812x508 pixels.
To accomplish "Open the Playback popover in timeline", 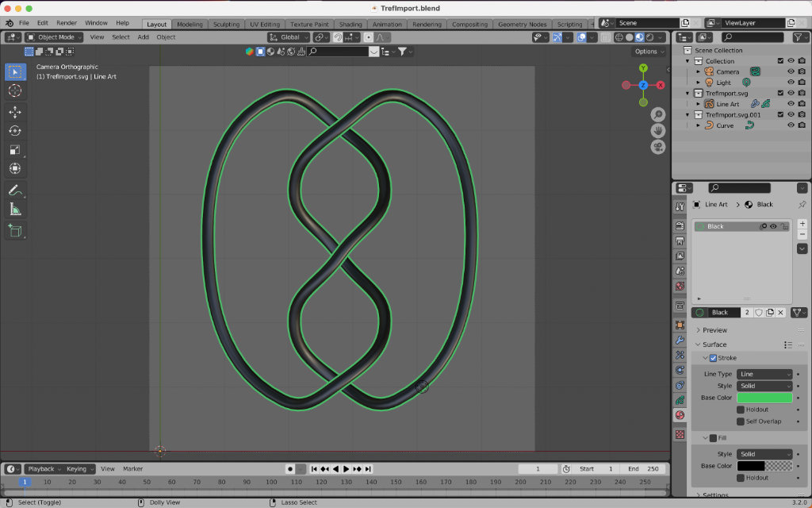I will coord(43,469).
